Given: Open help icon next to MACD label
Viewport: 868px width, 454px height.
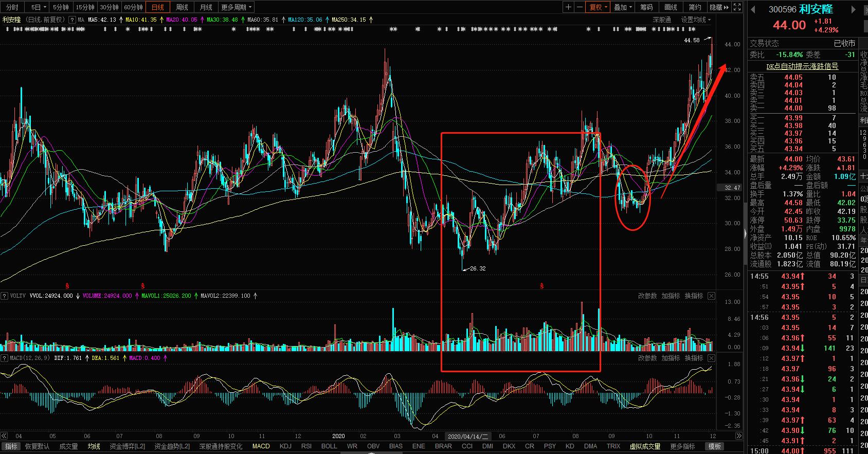Looking at the screenshot, I should click(5, 358).
